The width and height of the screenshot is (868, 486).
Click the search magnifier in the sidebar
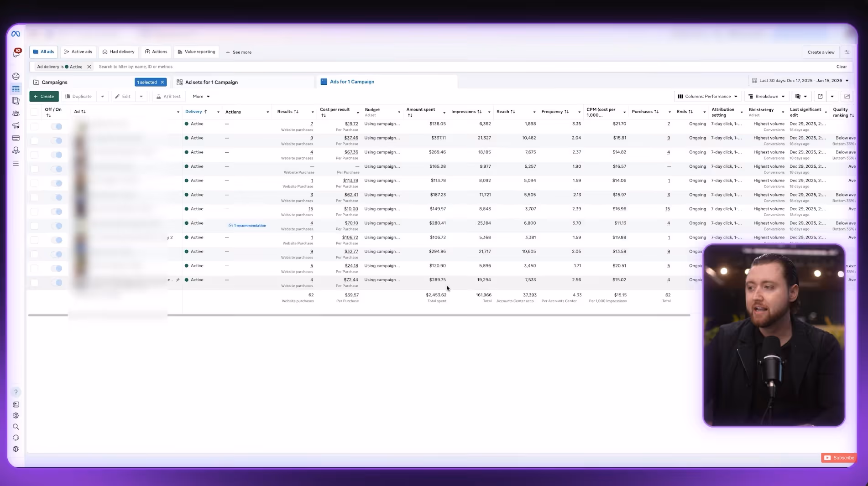click(16, 427)
